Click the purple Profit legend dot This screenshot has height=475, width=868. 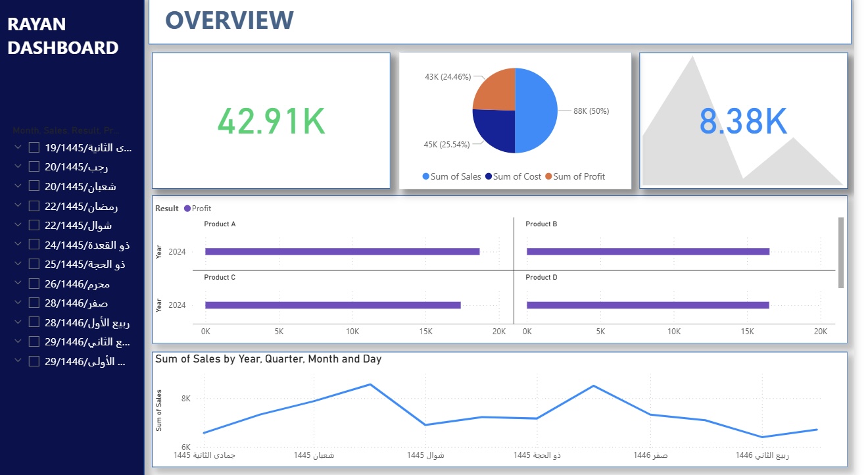click(187, 209)
